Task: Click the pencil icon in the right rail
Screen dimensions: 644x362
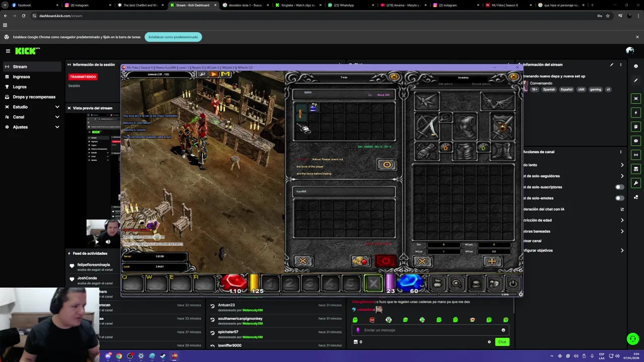Action: coord(636,80)
